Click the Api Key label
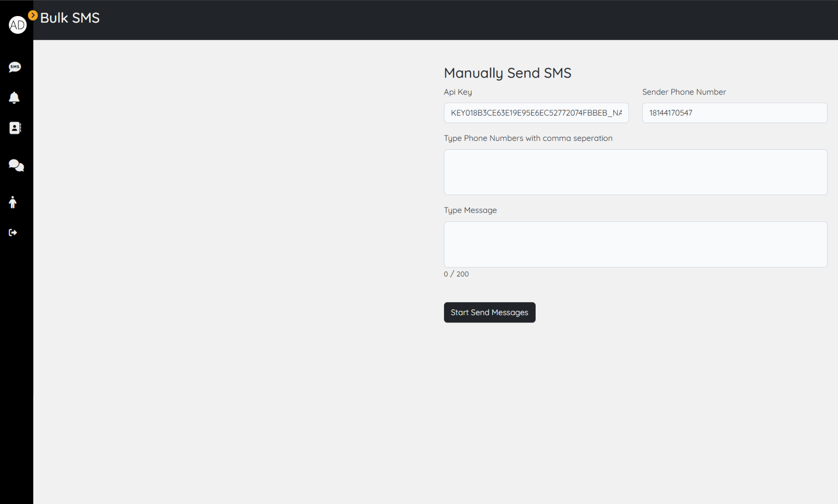The image size is (838, 504). click(x=458, y=92)
